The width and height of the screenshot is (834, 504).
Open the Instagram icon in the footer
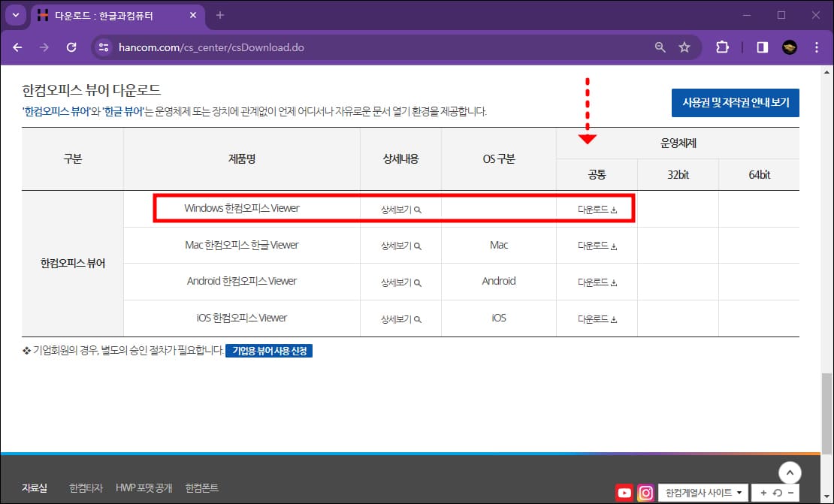coord(645,493)
